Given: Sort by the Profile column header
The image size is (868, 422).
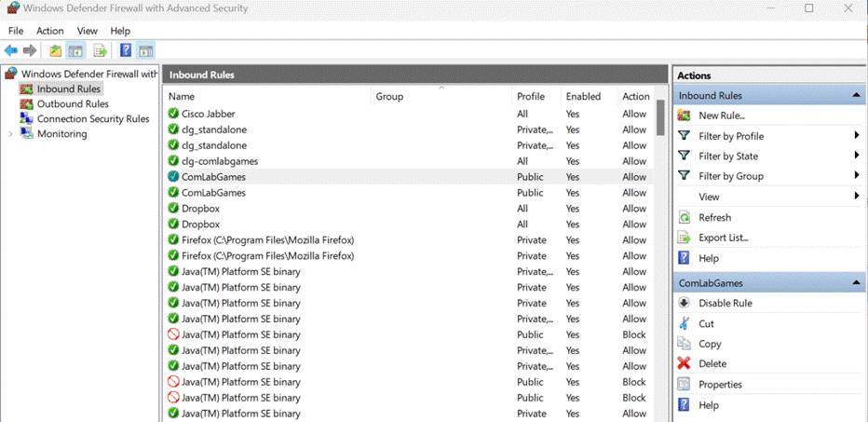Looking at the screenshot, I should [x=536, y=96].
